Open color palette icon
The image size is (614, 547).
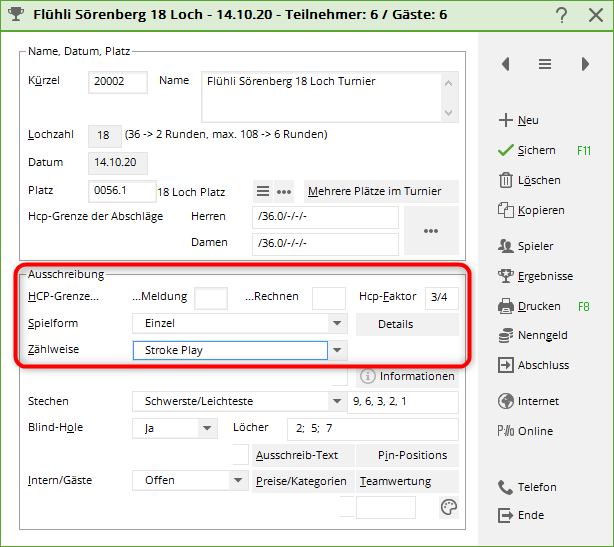449,508
